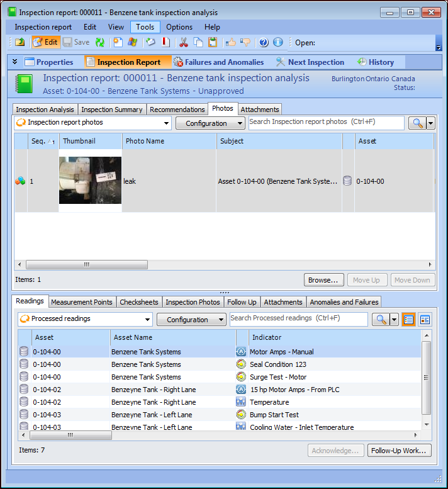Click the Follow-Up Work... button
The height and width of the screenshot is (489, 448).
pos(400,451)
